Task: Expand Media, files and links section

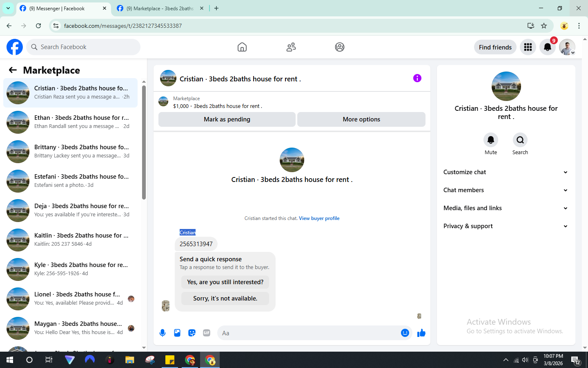Action: (x=506, y=208)
